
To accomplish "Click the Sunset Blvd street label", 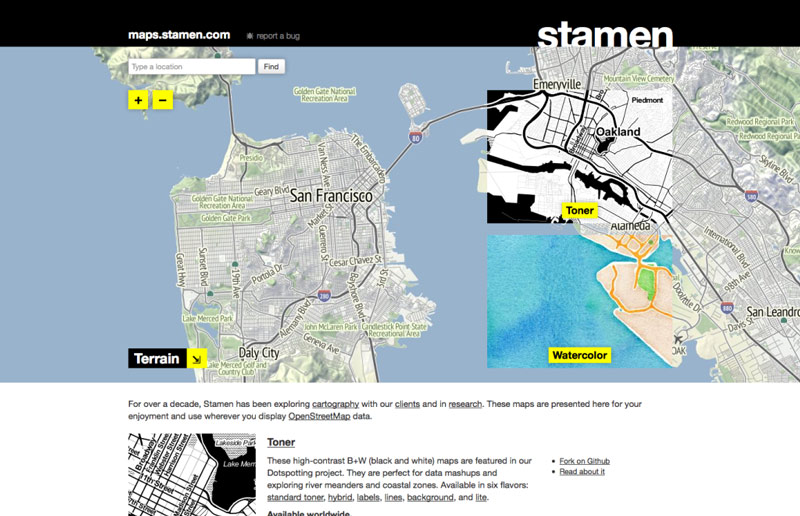I will (203, 266).
